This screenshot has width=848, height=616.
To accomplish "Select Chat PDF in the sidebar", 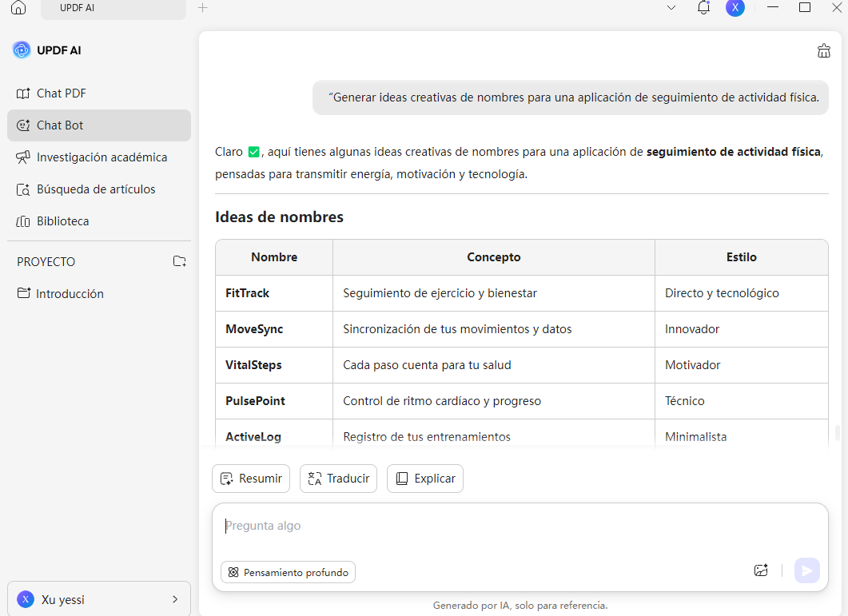I will click(60, 93).
